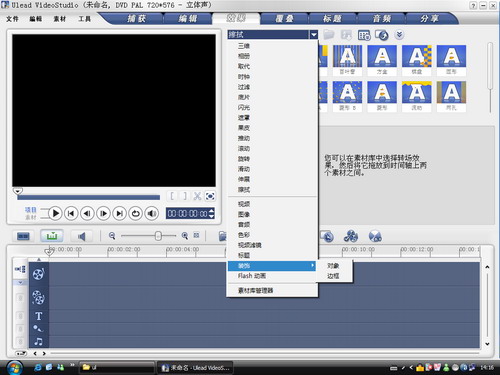Switch to audio view speaker icon
Image resolution: width=500 pixels, height=375 pixels.
81,236
